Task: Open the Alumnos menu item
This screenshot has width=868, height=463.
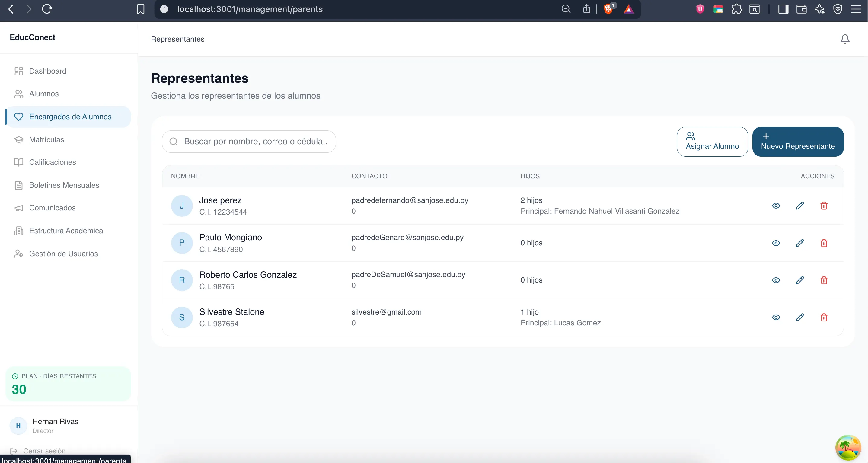Action: pyautogui.click(x=44, y=94)
